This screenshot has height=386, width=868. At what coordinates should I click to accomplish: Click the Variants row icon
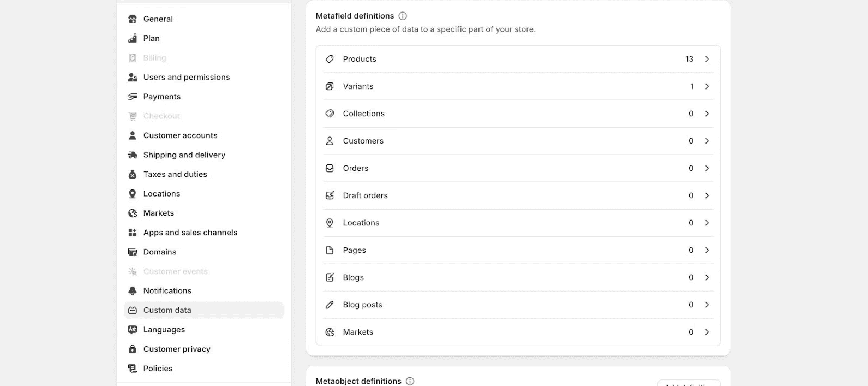coord(330,86)
